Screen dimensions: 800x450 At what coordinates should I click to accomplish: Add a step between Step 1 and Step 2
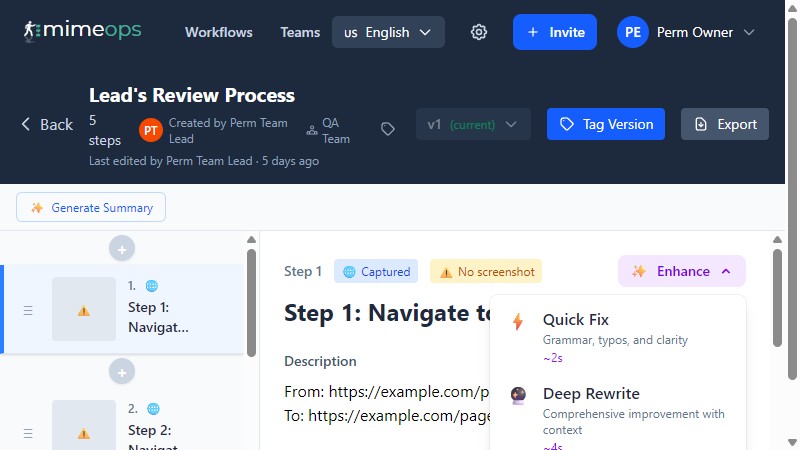coord(122,372)
